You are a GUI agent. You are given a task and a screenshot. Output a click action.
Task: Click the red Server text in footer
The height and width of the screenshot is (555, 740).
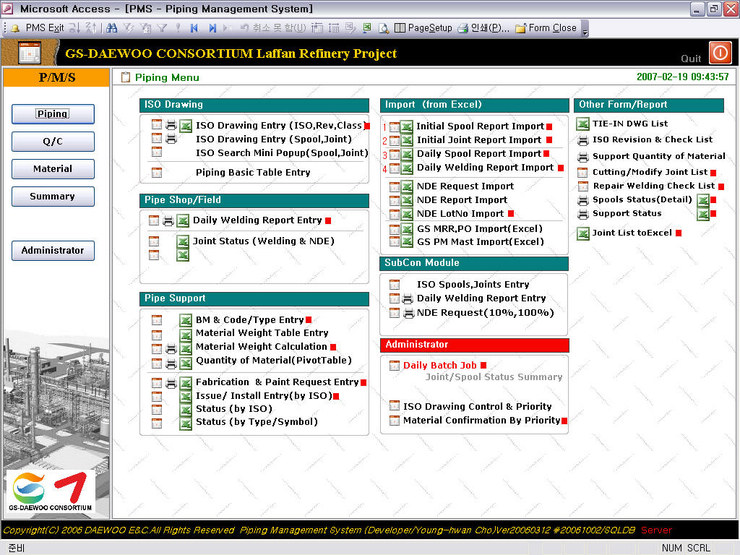(x=656, y=530)
